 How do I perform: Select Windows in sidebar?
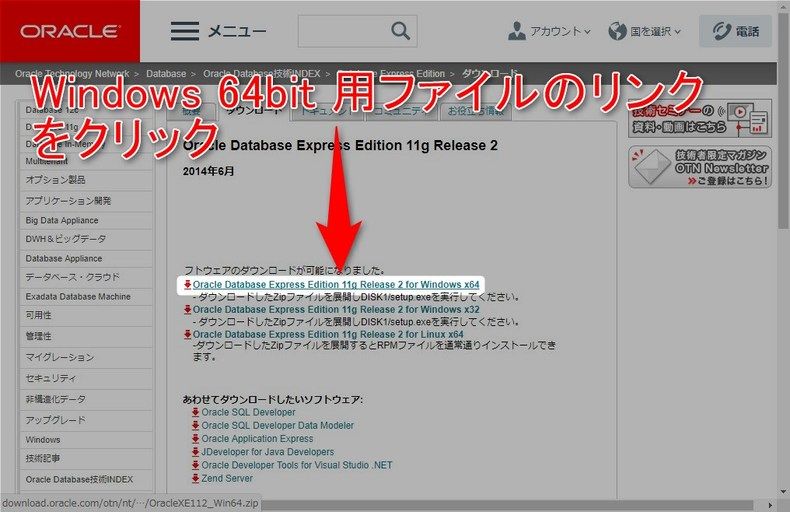(87, 440)
